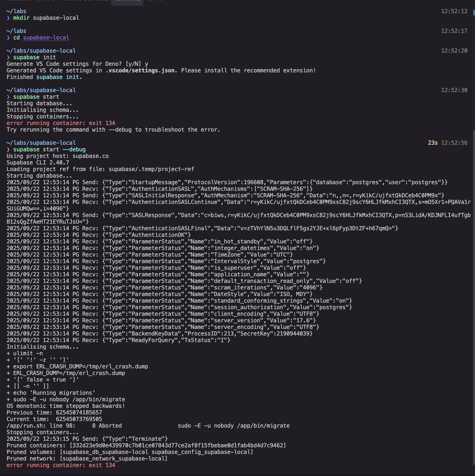Click the prompt chevron before supabase init
The image size is (475, 476).
pos(8,57)
